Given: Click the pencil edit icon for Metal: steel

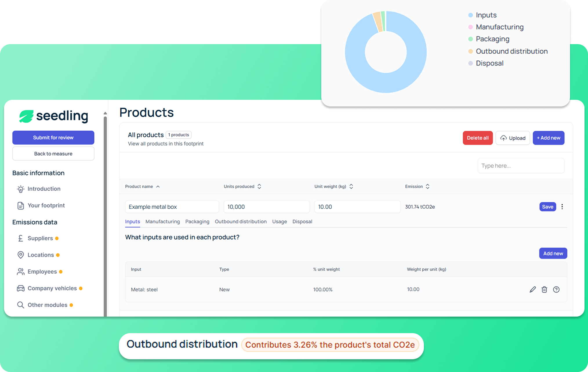Looking at the screenshot, I should click(x=533, y=290).
